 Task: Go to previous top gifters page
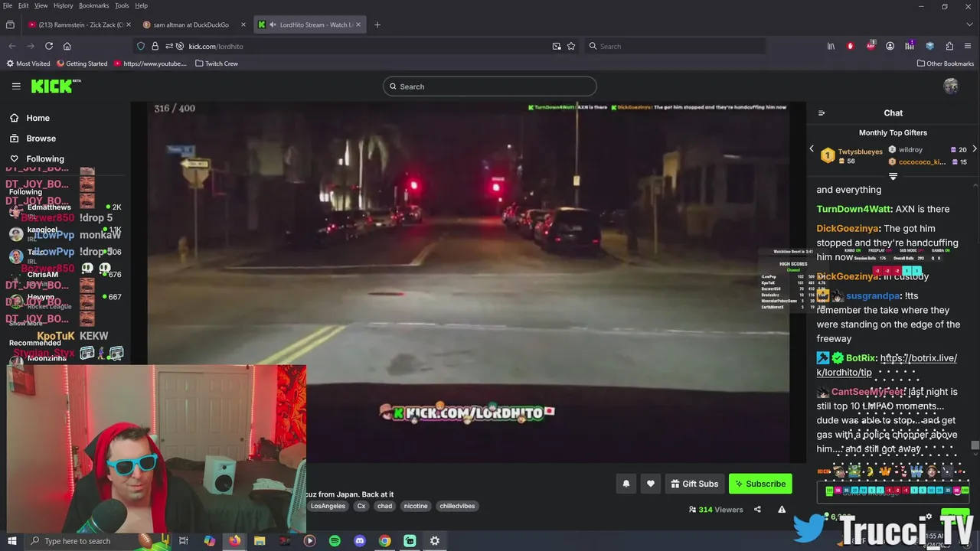(812, 149)
